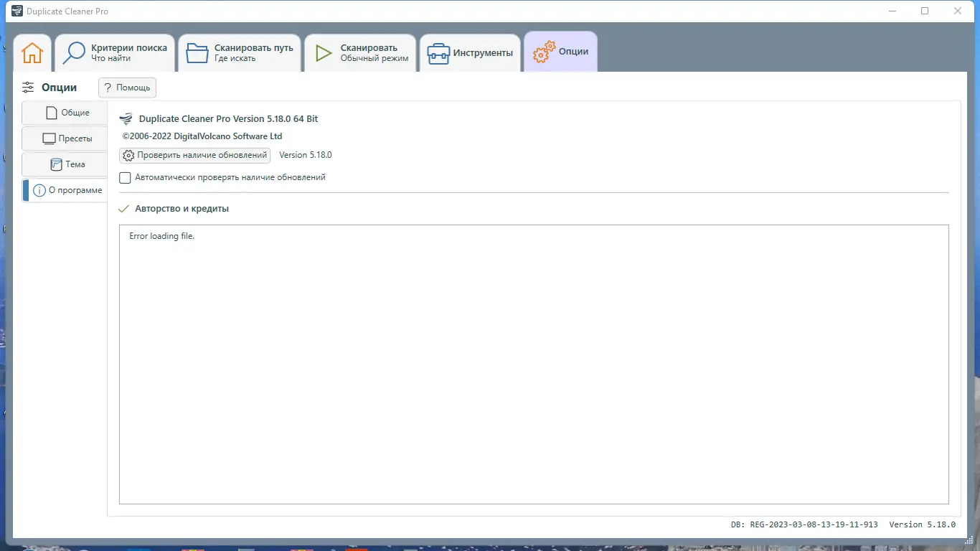
Task: Open the Пресеты options section
Action: pyautogui.click(x=65, y=138)
